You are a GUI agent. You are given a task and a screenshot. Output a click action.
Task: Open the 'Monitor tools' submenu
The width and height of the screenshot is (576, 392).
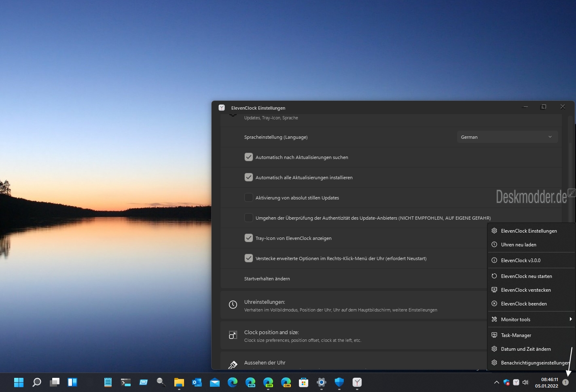pyautogui.click(x=531, y=320)
